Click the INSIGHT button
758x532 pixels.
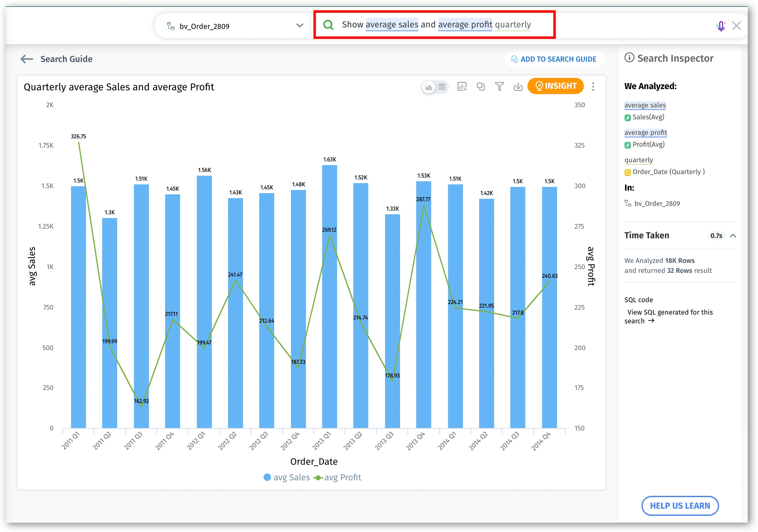[555, 86]
